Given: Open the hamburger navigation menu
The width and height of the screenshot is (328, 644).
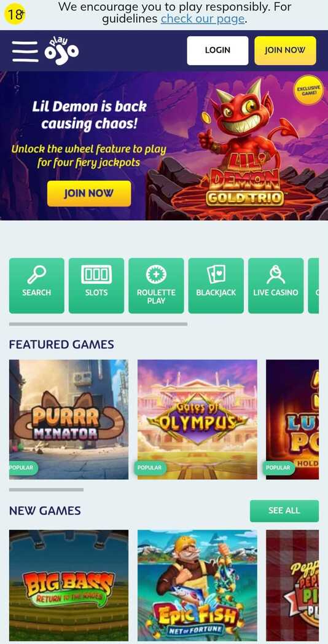Looking at the screenshot, I should pyautogui.click(x=25, y=52).
